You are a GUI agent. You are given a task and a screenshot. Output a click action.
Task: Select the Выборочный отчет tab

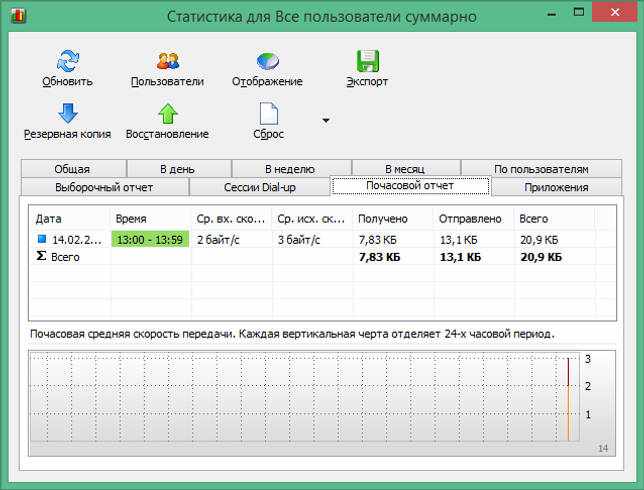click(x=104, y=187)
